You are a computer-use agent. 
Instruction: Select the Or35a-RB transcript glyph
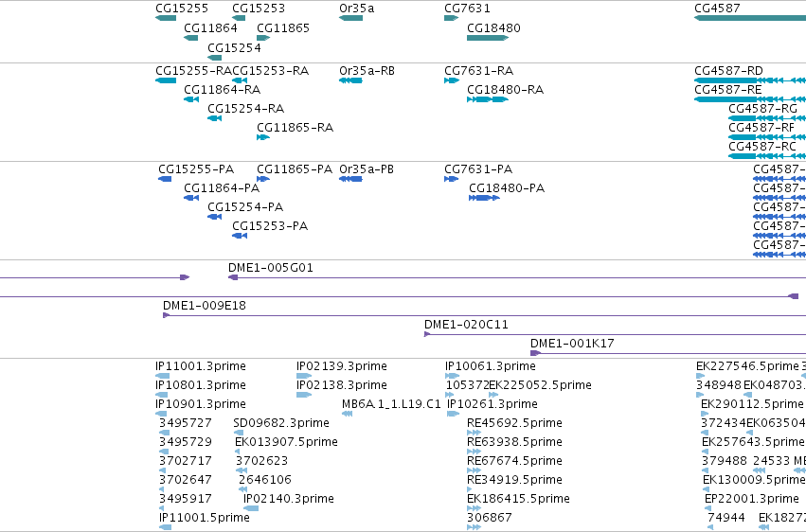(x=350, y=80)
